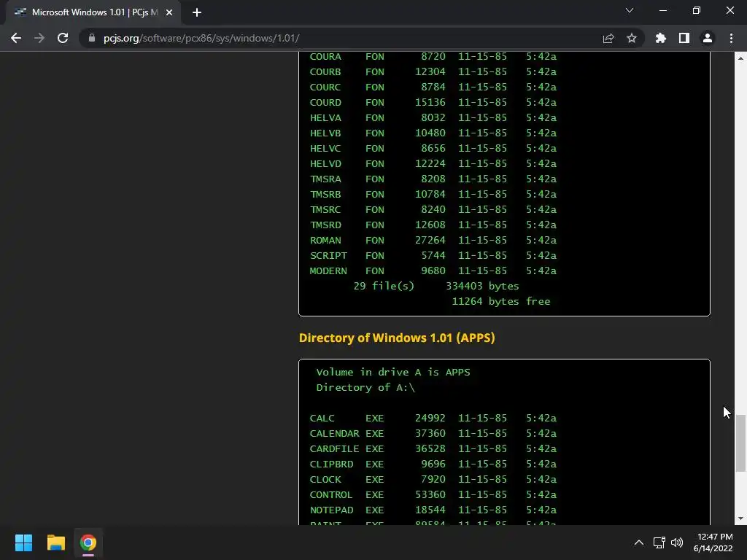This screenshot has height=560, width=747.
Task: Expand the tab search chevron
Action: click(630, 10)
